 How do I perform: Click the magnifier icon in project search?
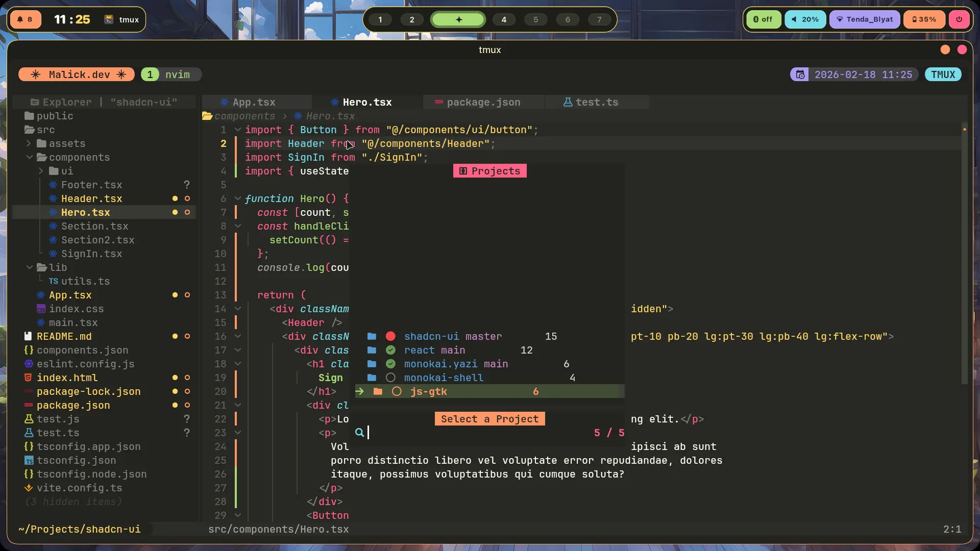pyautogui.click(x=360, y=433)
